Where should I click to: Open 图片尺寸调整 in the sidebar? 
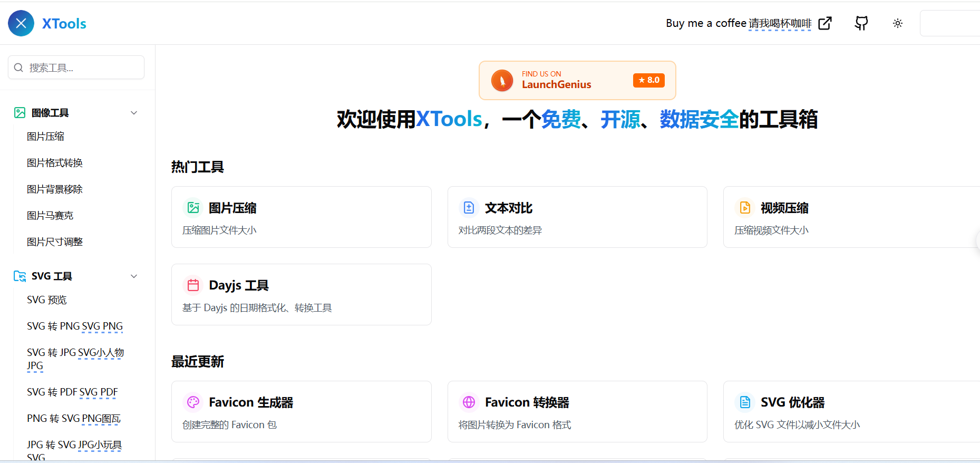[x=55, y=242]
